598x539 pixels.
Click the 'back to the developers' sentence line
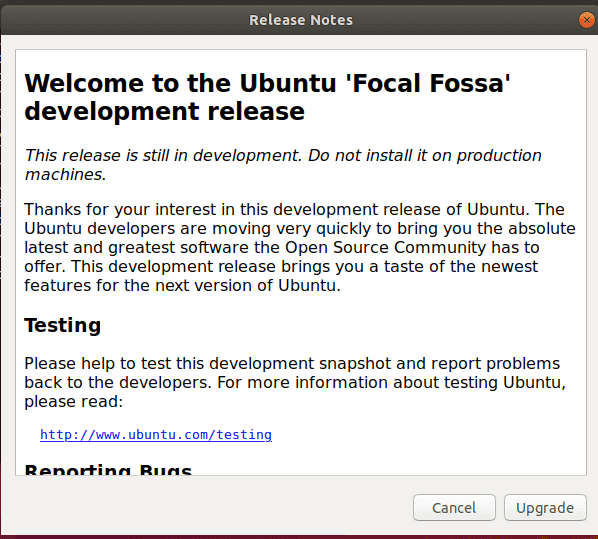(x=295, y=382)
